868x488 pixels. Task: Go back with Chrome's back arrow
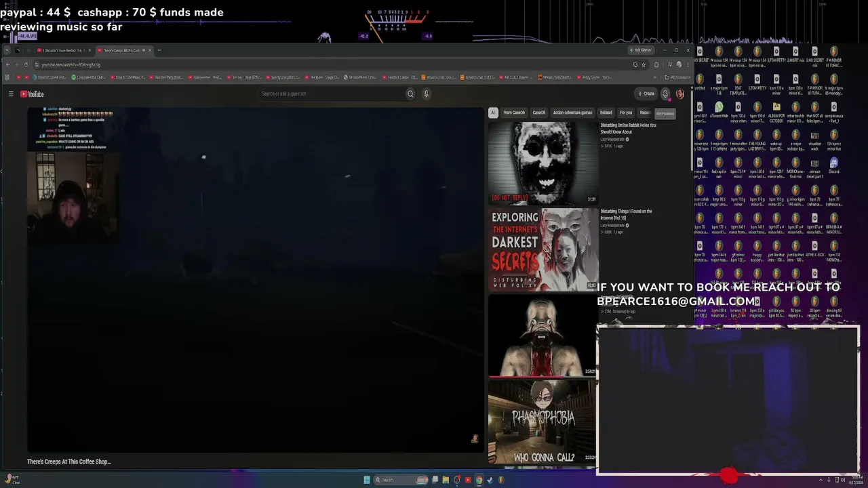point(7,64)
